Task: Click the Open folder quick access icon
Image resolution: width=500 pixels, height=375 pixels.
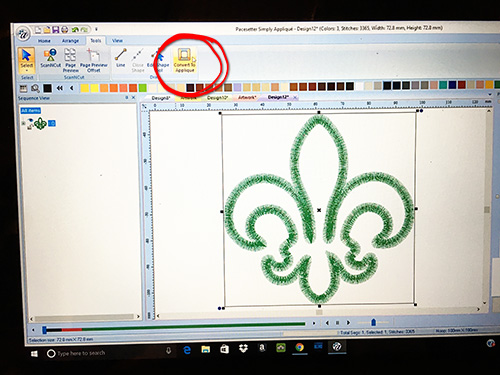Action: coord(47,30)
